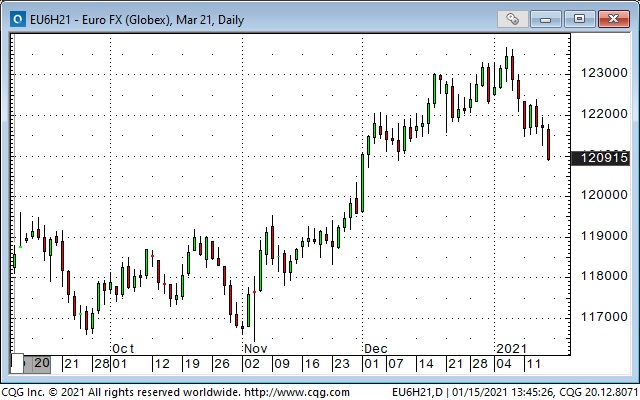640x400 pixels.
Task: Click the Nov month label on time axis
Action: (x=256, y=349)
